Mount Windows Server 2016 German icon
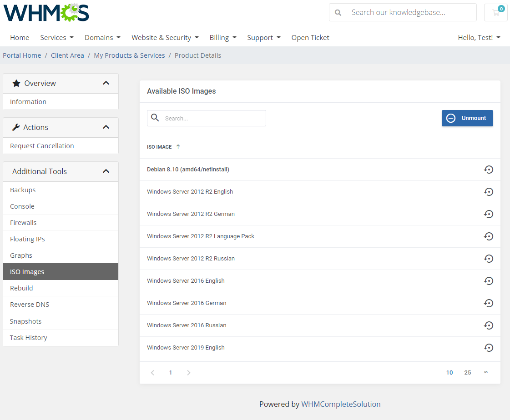Screen dimensions: 510x420 point(488,303)
